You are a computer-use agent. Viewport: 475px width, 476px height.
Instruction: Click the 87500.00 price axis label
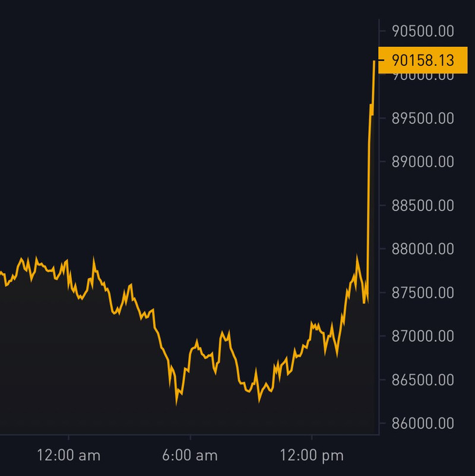coord(422,293)
